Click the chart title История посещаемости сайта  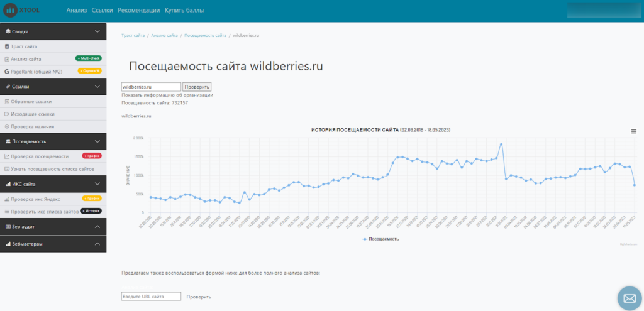point(381,130)
